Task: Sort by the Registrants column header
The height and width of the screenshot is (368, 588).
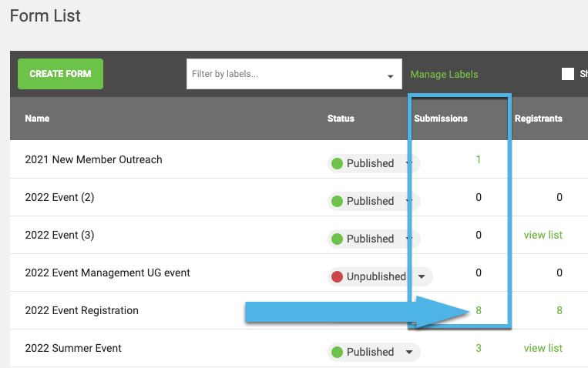Action: (538, 119)
